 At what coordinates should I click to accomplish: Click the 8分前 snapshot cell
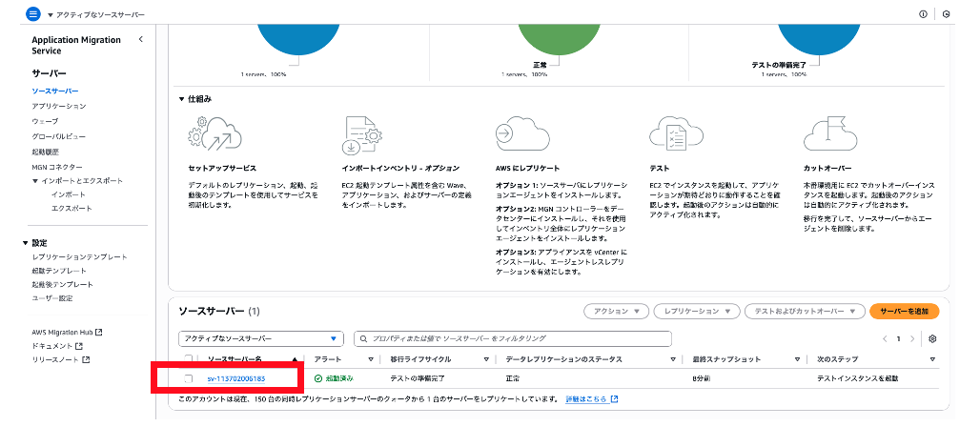(x=704, y=378)
